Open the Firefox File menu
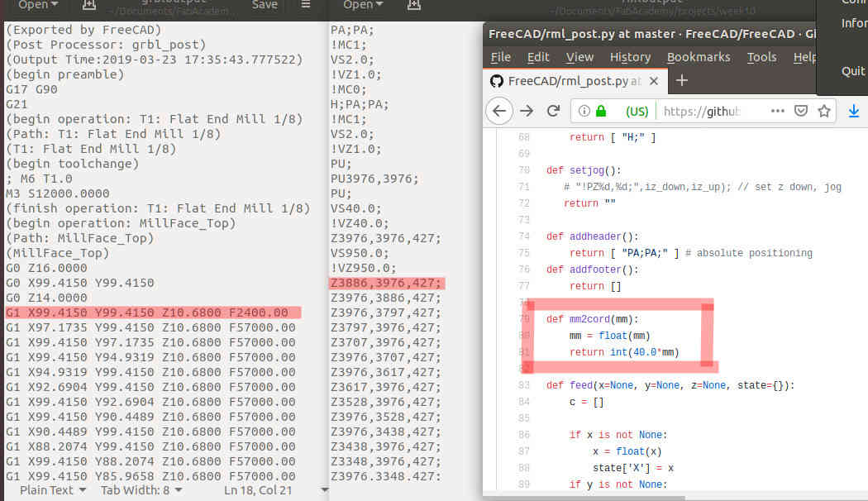The height and width of the screenshot is (501, 868). 500,57
